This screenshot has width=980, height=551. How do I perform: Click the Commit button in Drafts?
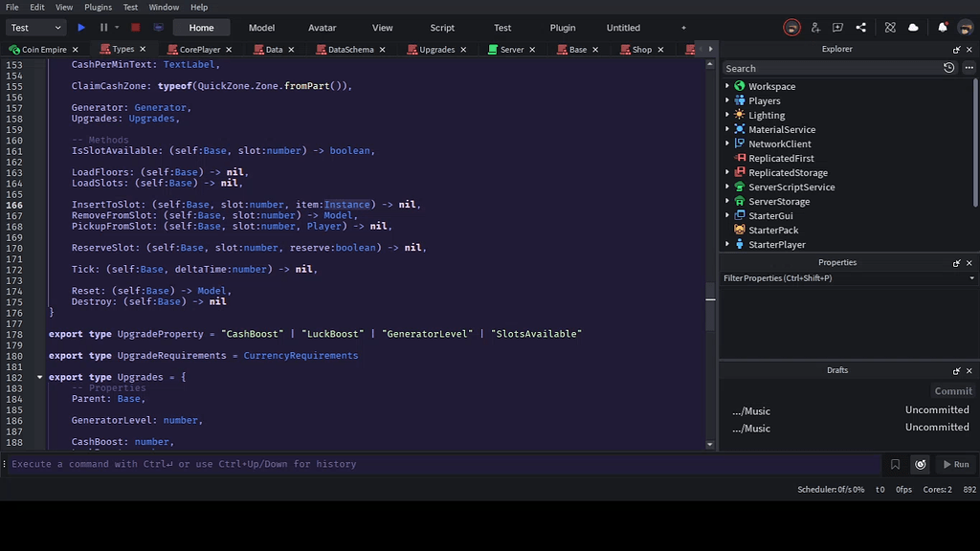coord(953,391)
